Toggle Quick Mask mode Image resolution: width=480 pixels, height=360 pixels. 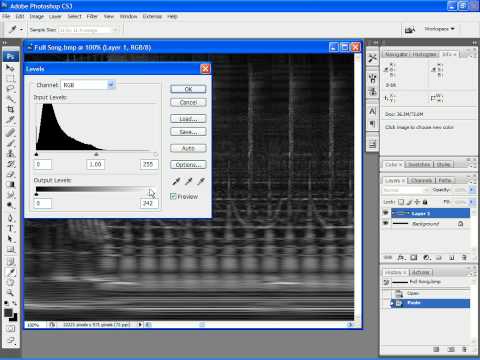click(x=10, y=329)
